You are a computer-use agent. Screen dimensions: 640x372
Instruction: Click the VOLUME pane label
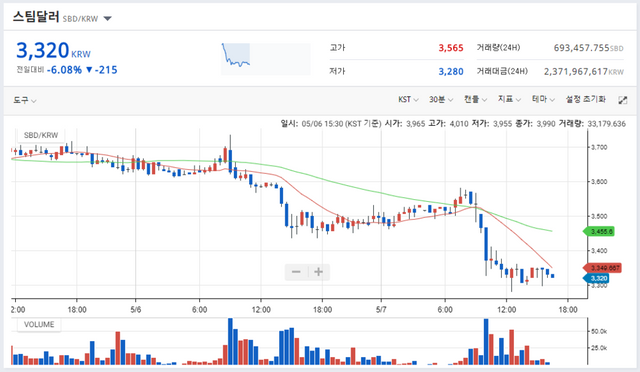(39, 324)
